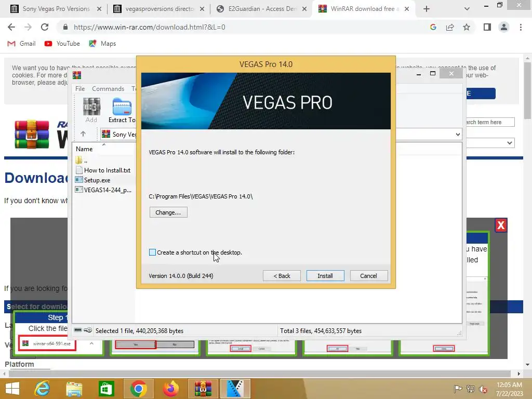Open the Maps bookmark

pyautogui.click(x=102, y=44)
